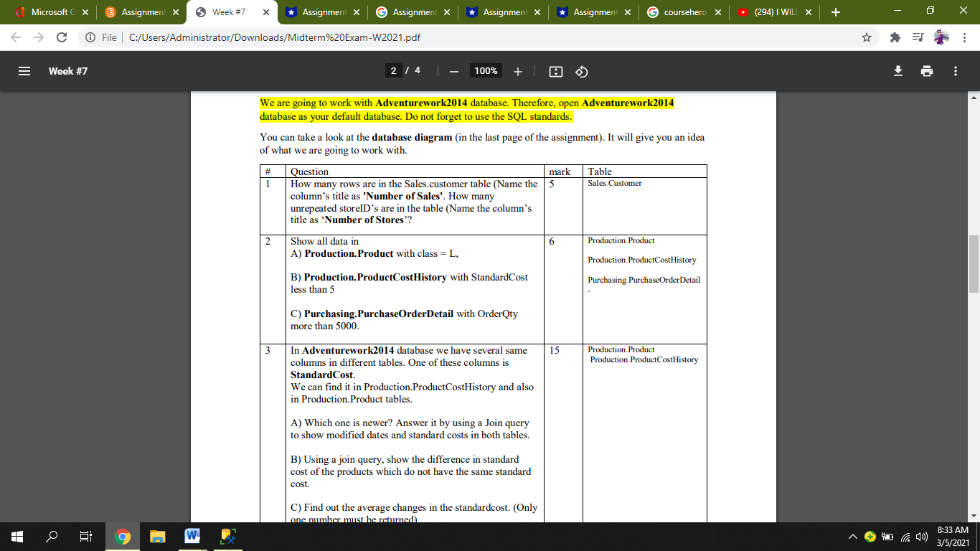980x551 pixels.
Task: Bookmark this page with the star icon
Action: [x=867, y=37]
